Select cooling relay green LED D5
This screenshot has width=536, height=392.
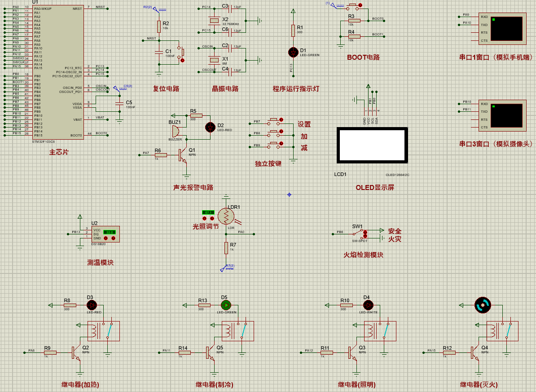click(x=226, y=305)
